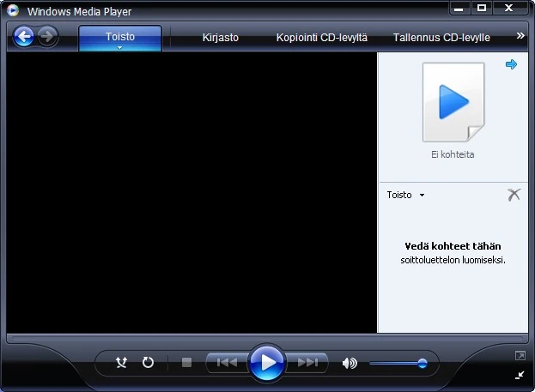535x392 pixels.
Task: Click the Windows Media Player title icon
Action: 13,11
